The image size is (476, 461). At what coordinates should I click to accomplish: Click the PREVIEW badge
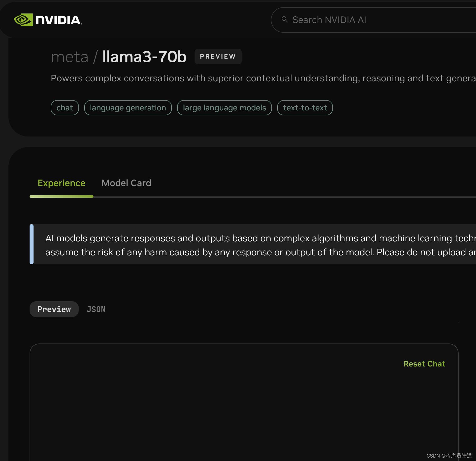point(218,57)
